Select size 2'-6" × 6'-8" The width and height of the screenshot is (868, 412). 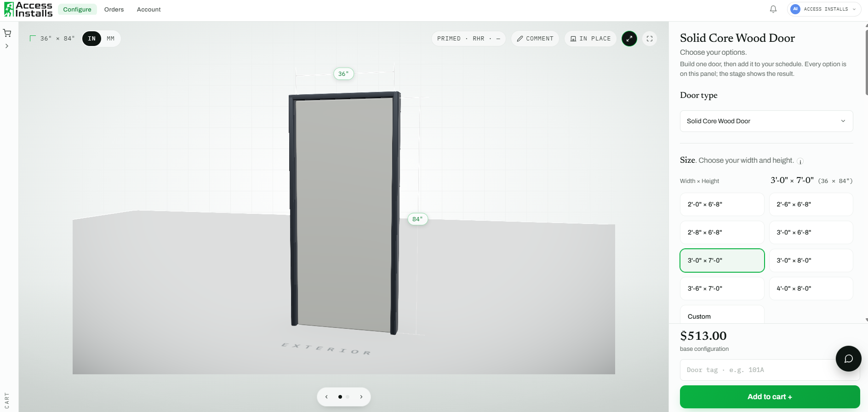(x=811, y=204)
